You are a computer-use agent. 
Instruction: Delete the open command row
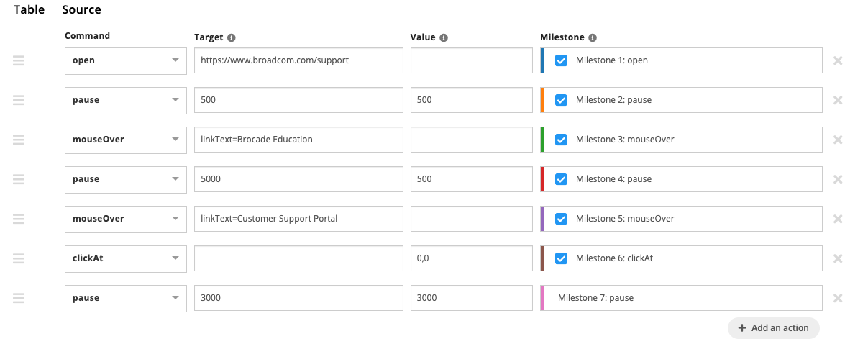click(x=838, y=60)
